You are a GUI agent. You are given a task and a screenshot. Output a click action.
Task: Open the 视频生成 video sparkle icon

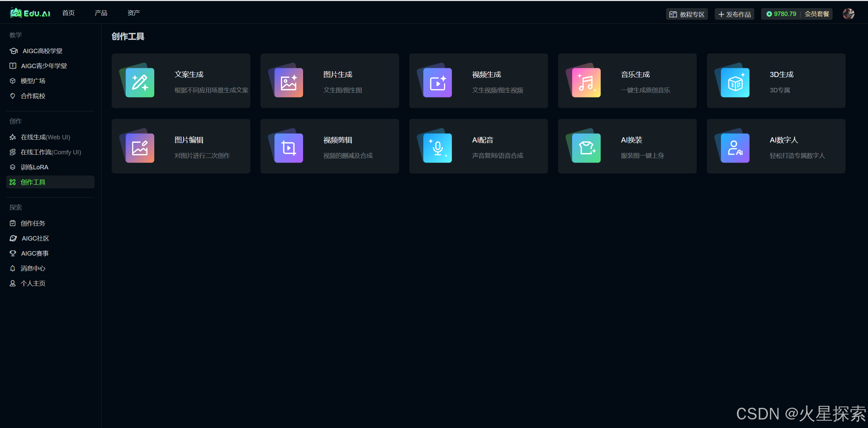(437, 82)
